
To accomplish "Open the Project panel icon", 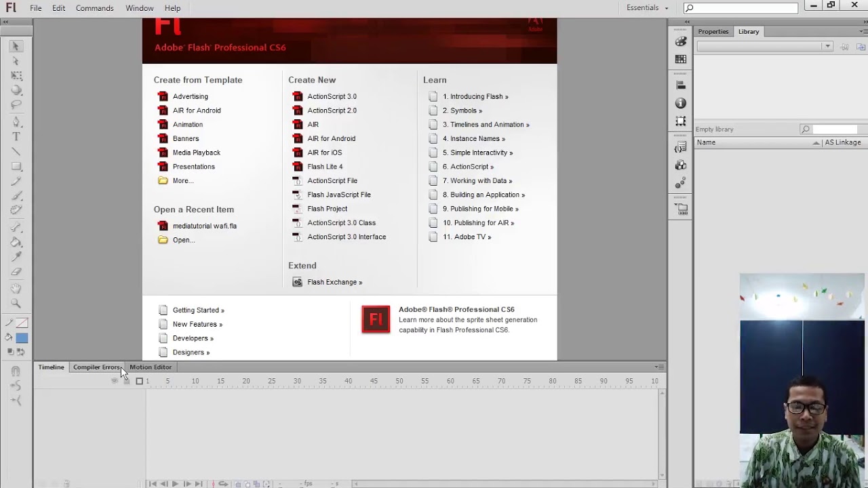I will tap(681, 209).
